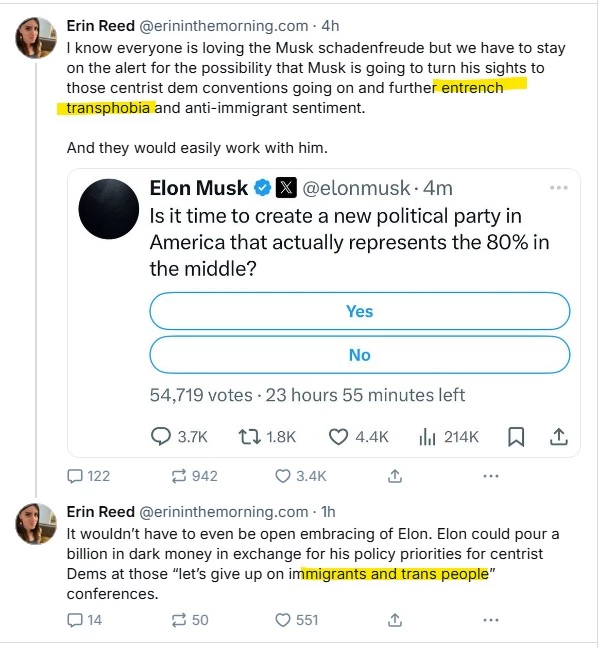Image resolution: width=613 pixels, height=648 pixels.
Task: Vote Yes in Elon Musk's poll
Action: click(359, 311)
